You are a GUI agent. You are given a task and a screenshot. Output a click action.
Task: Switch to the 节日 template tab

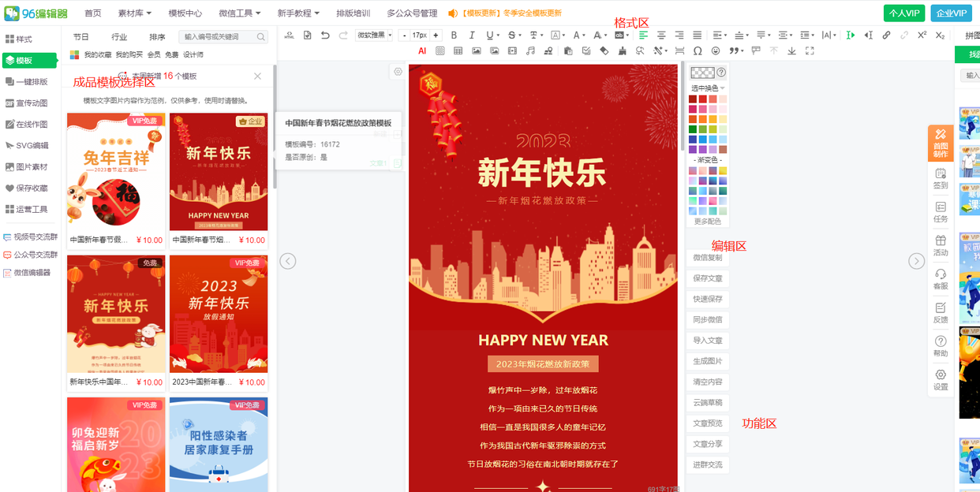[x=81, y=37]
